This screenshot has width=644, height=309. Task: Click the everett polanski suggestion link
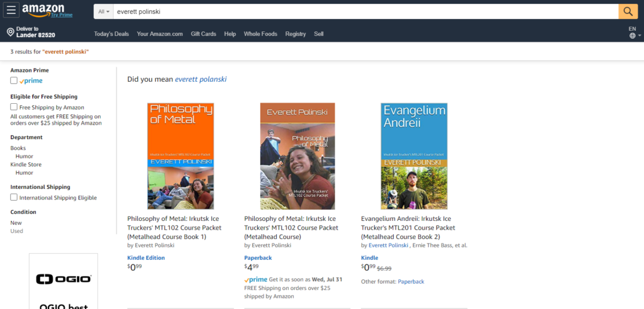pyautogui.click(x=201, y=79)
